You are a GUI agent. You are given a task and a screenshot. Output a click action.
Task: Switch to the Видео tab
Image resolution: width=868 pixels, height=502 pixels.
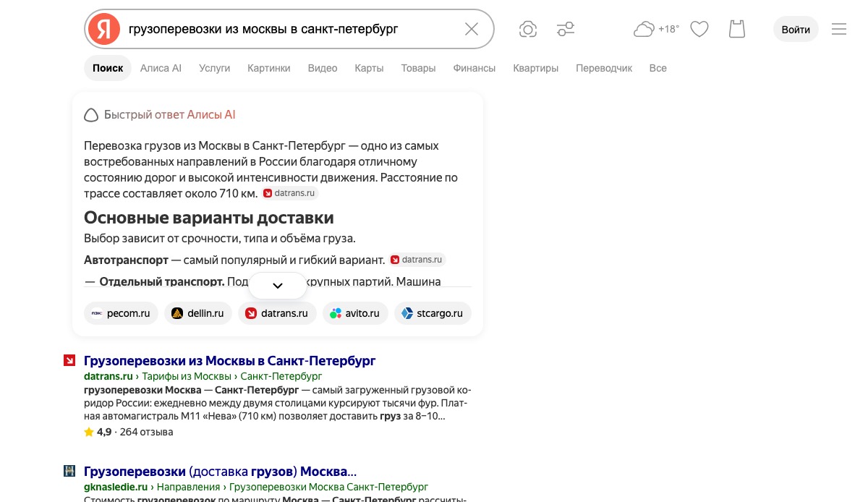coord(323,68)
